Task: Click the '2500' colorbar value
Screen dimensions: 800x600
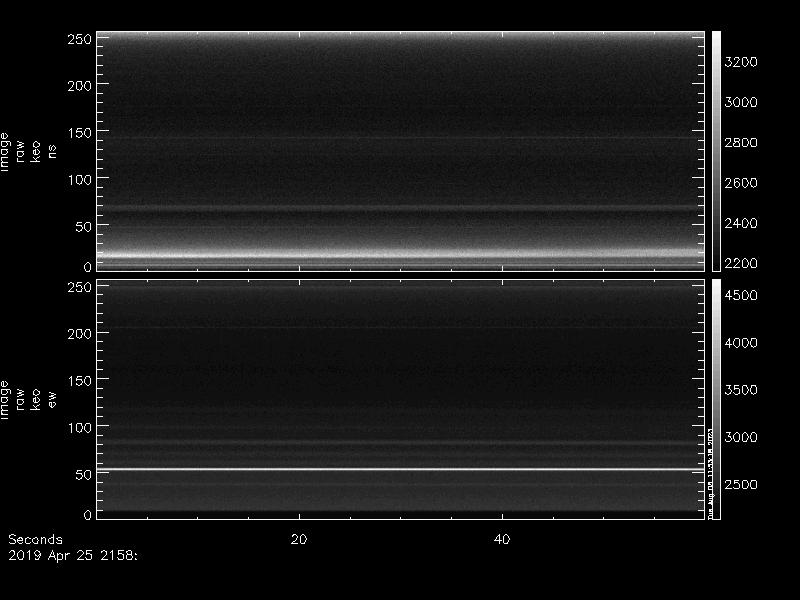Action: pos(741,484)
